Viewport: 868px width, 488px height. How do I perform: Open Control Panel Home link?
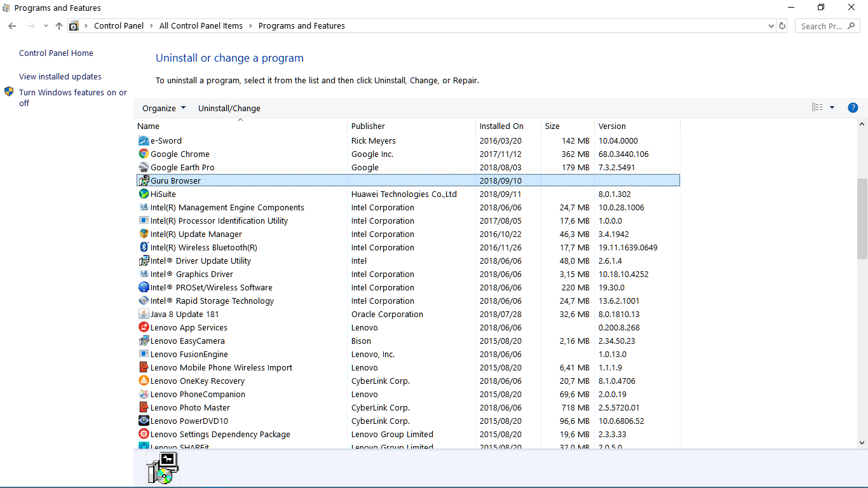click(56, 53)
